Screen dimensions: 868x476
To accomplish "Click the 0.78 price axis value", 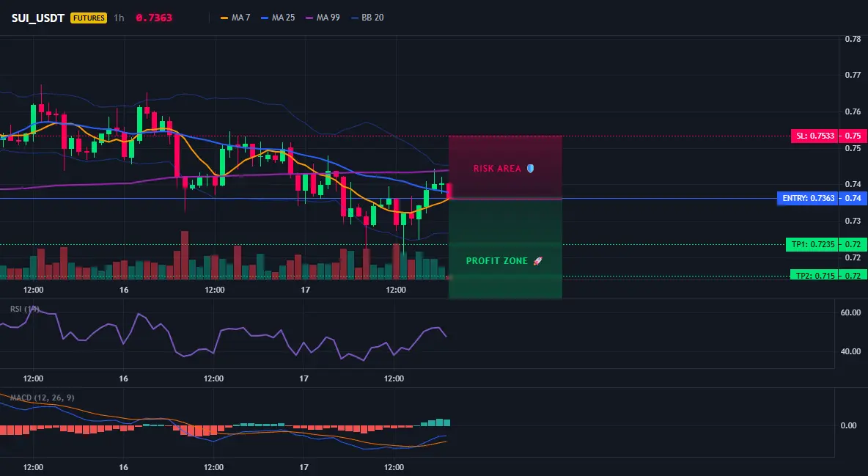I will coord(853,39).
